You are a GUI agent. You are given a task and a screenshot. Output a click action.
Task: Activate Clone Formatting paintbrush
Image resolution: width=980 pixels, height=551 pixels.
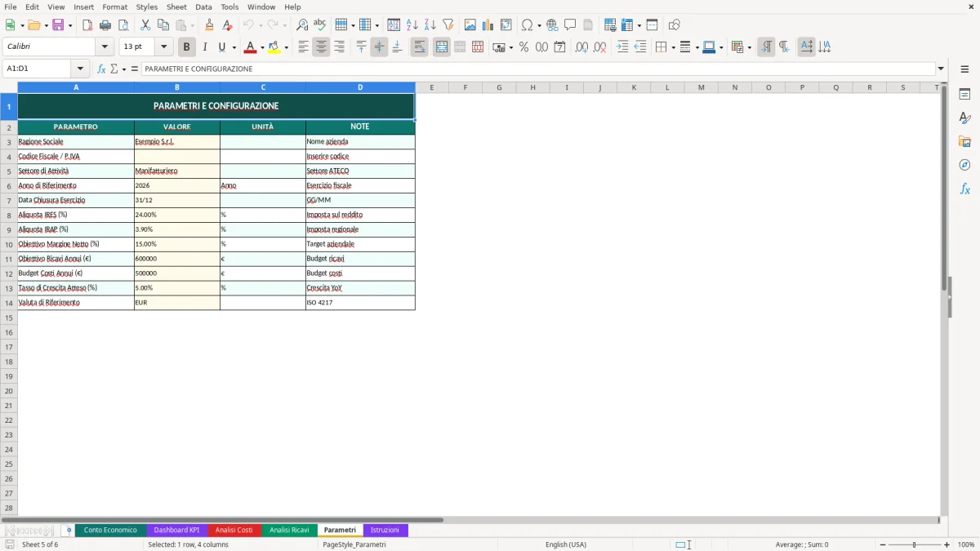(x=210, y=25)
